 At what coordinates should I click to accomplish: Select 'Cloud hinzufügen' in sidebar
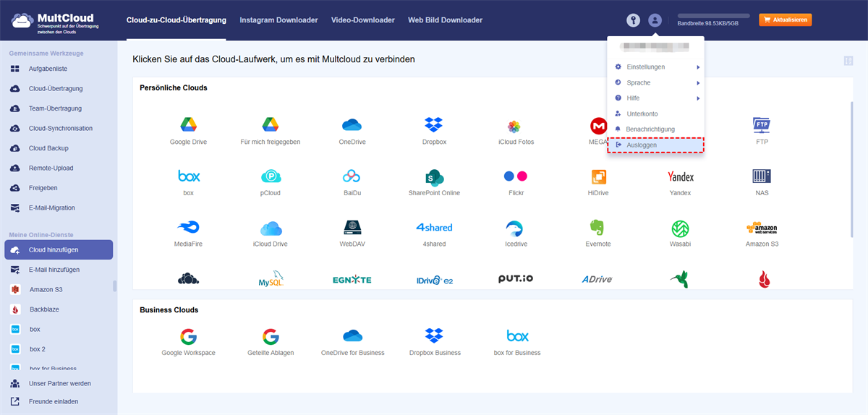pos(58,249)
